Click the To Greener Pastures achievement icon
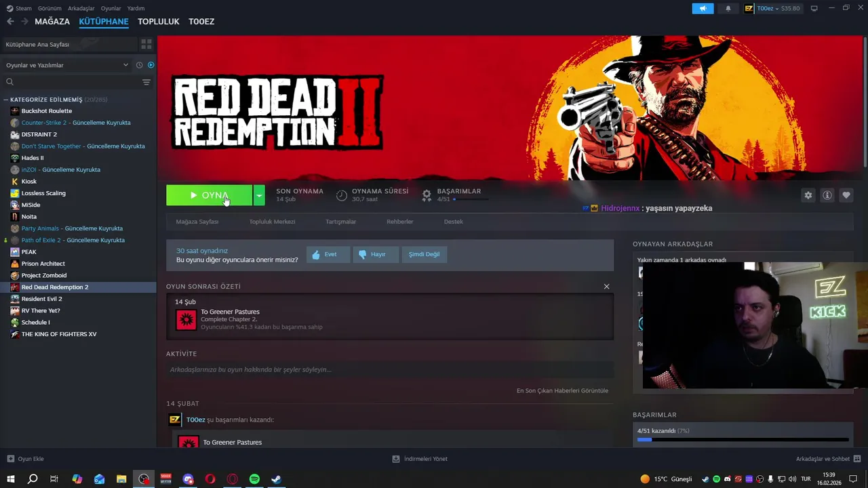Viewport: 868px width, 488px height. click(186, 320)
